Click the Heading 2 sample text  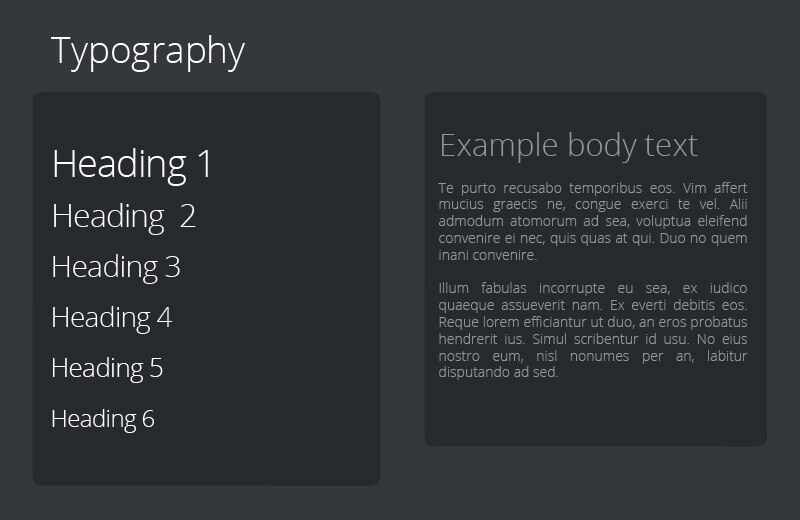pyautogui.click(x=123, y=216)
